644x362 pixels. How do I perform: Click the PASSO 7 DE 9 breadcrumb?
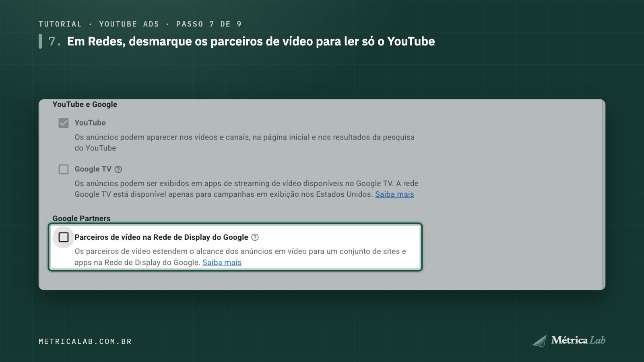[x=209, y=24]
